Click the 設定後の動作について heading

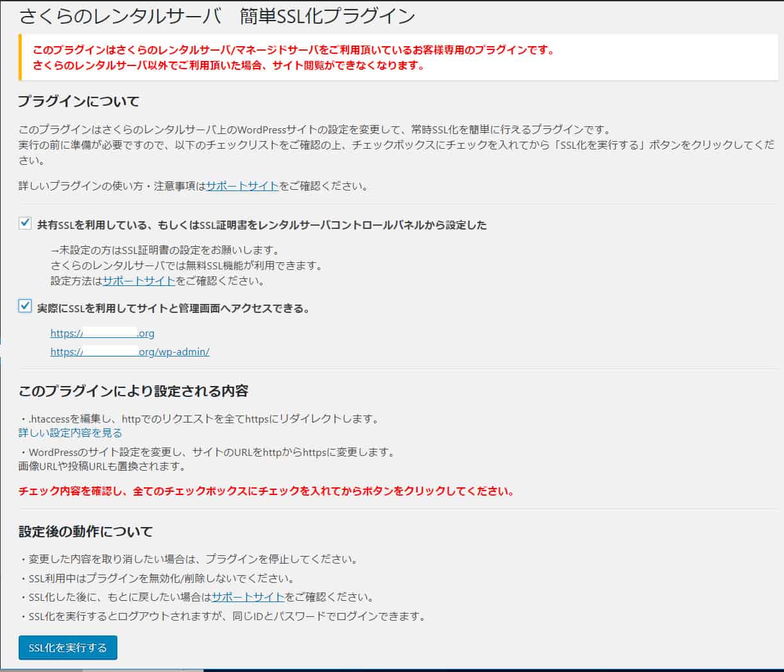[85, 532]
